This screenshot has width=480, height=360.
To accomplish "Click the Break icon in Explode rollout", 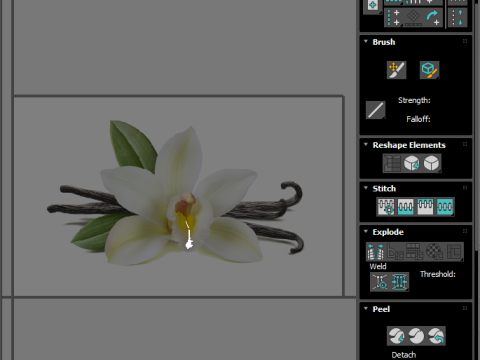I will (376, 252).
